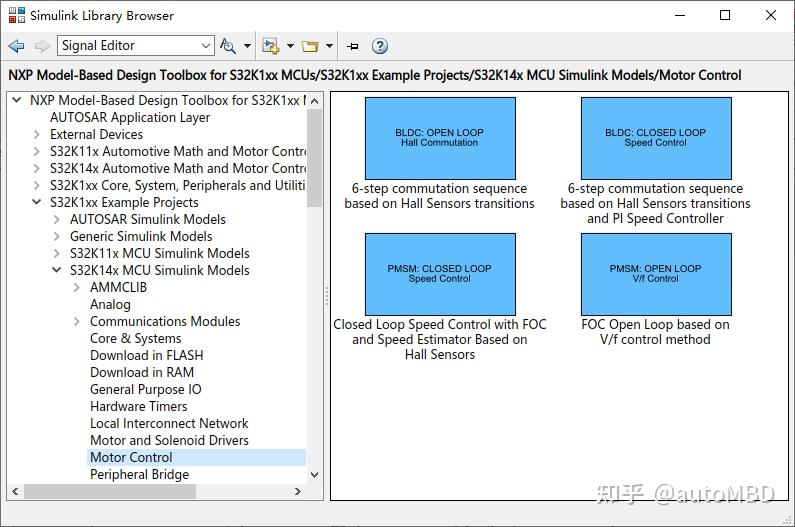The height and width of the screenshot is (527, 795).
Task: Click the forward navigation arrow
Action: pos(42,46)
